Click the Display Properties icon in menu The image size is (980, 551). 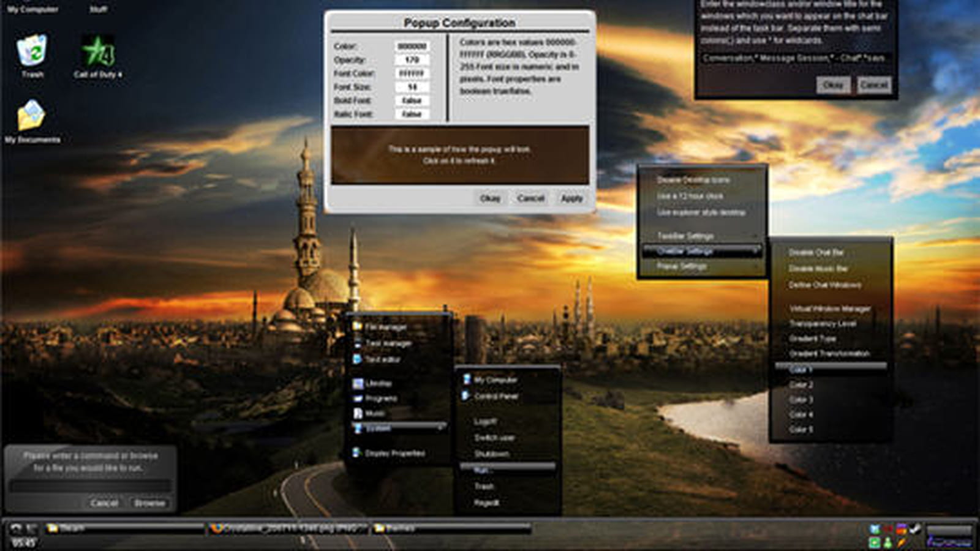click(357, 453)
